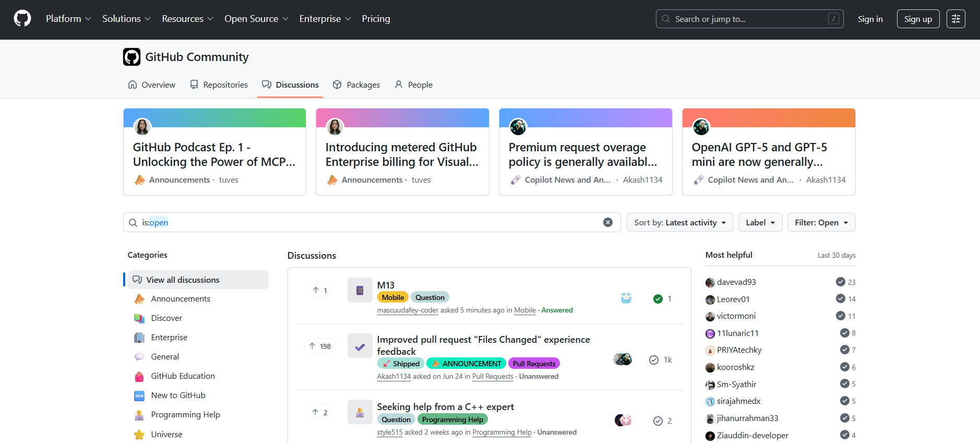
Task: Open the 1k comments count
Action: click(x=661, y=360)
